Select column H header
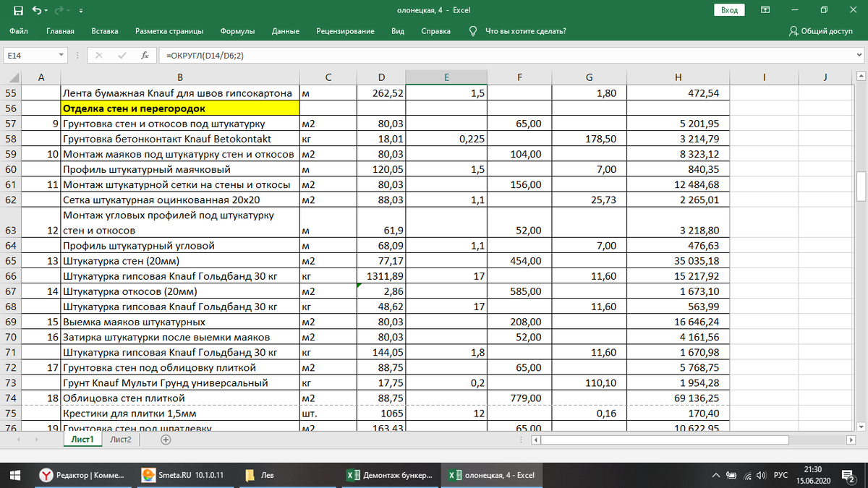The width and height of the screenshot is (868, 488). click(x=678, y=77)
